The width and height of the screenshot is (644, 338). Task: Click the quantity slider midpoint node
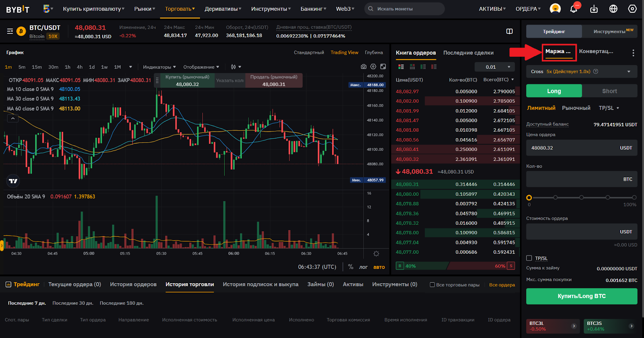(581, 197)
